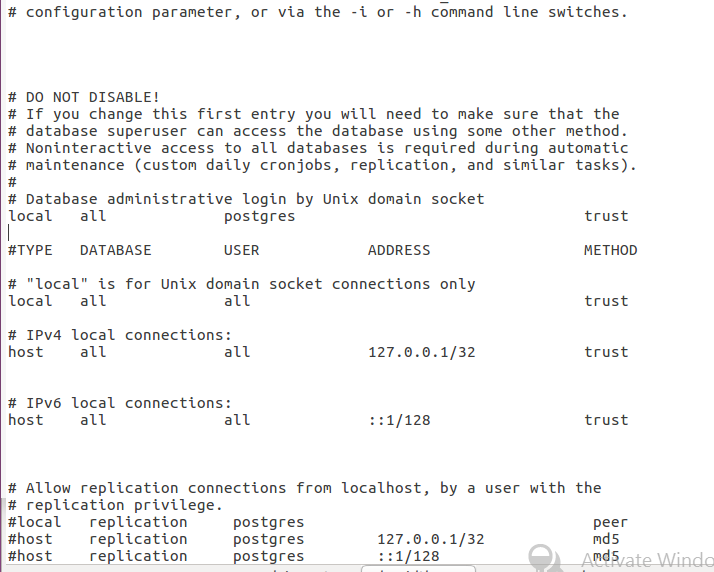Click '#local' at the replication line start
714x572 pixels.
(34, 522)
